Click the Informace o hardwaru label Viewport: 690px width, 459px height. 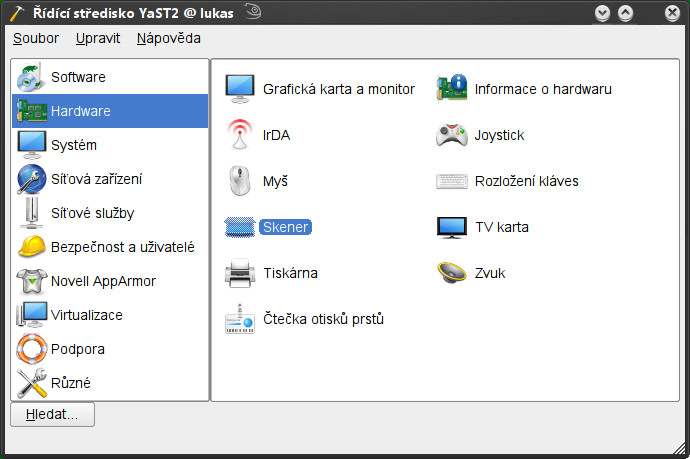click(x=543, y=89)
